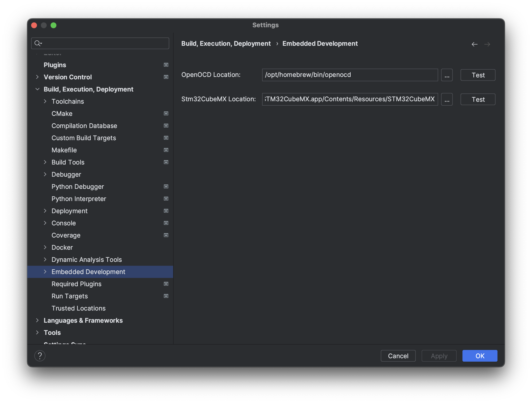
Task: Navigate forward using the right arrow icon
Action: 487,44
